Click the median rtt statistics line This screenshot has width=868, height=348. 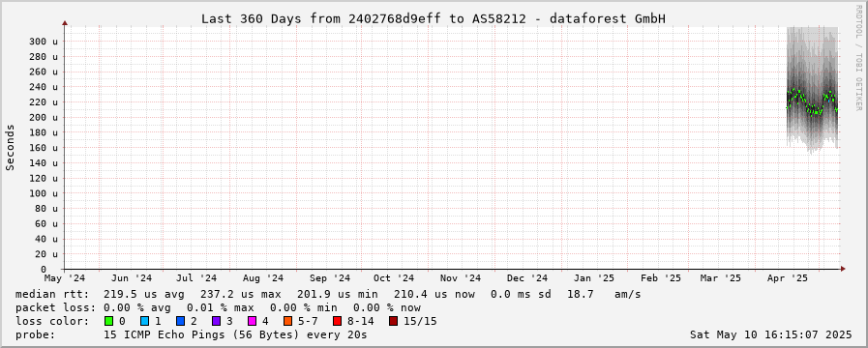pyautogui.click(x=328, y=294)
